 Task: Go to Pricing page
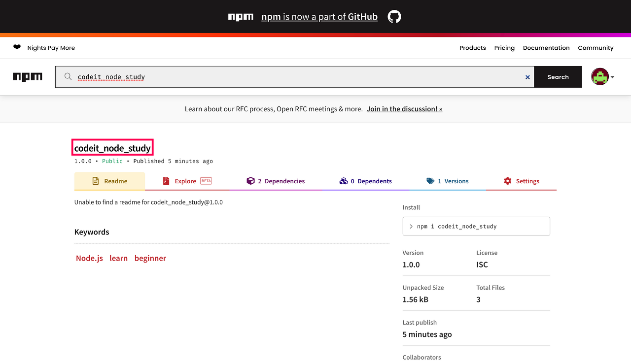tap(504, 48)
